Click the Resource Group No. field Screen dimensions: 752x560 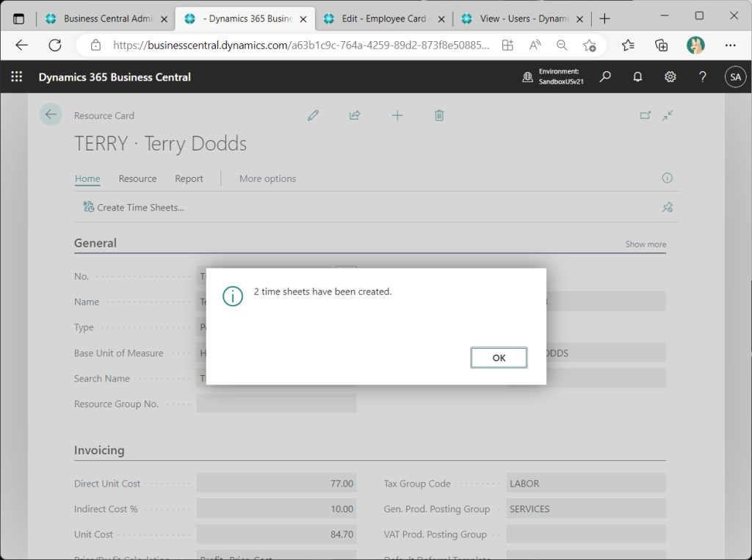(x=276, y=404)
